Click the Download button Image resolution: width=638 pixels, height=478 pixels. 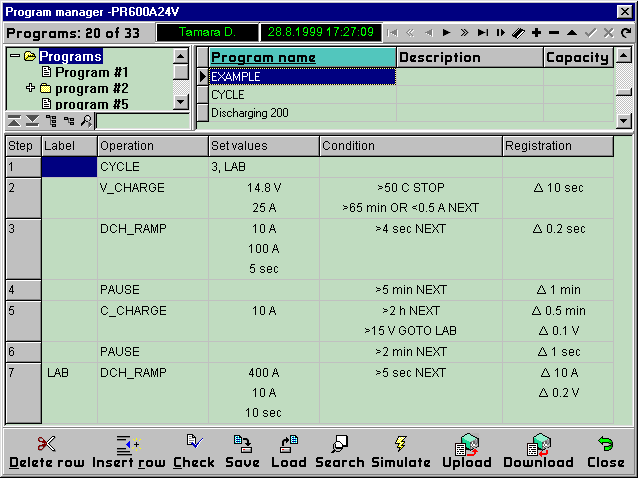[x=538, y=451]
